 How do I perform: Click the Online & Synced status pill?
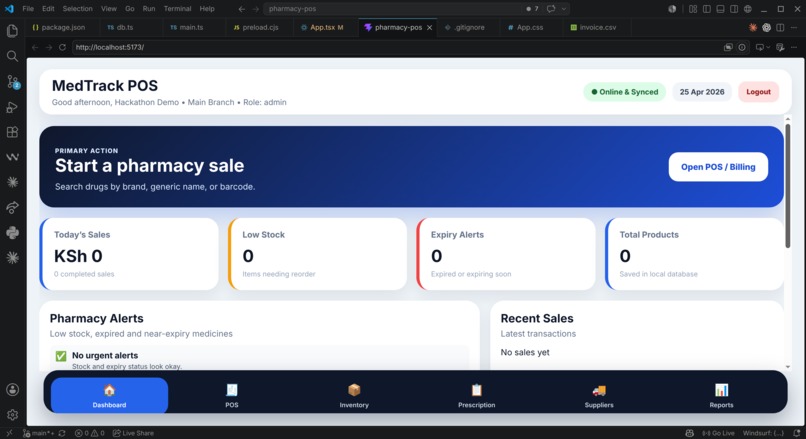[x=625, y=92]
